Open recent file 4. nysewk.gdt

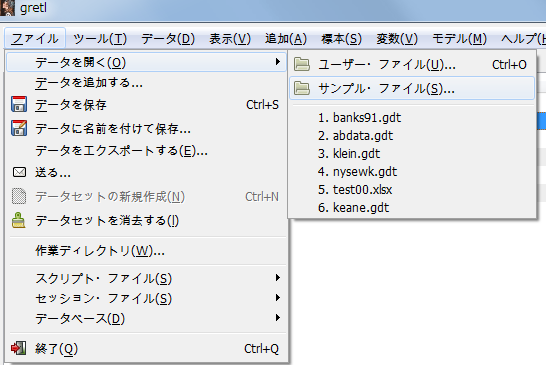pyautogui.click(x=412, y=172)
